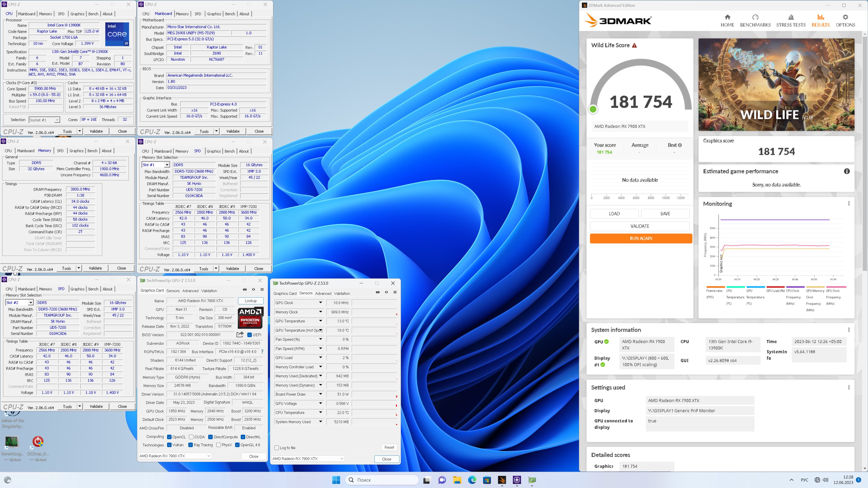Click screenshot camera icon in GPU-Z Graphics Card window
Image resolution: width=868 pixels, height=488 pixels.
point(245,289)
